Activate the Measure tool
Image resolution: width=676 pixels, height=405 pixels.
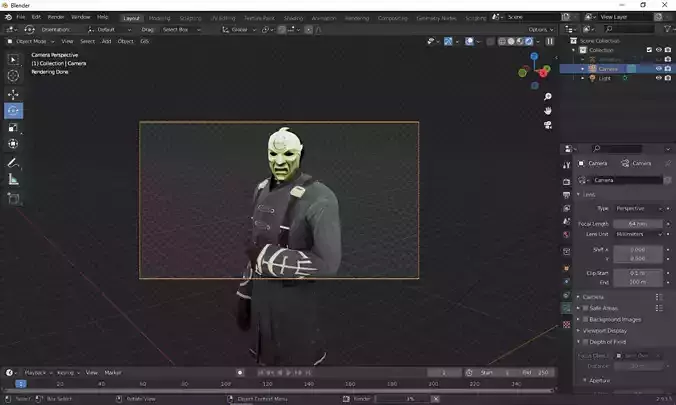(13, 180)
